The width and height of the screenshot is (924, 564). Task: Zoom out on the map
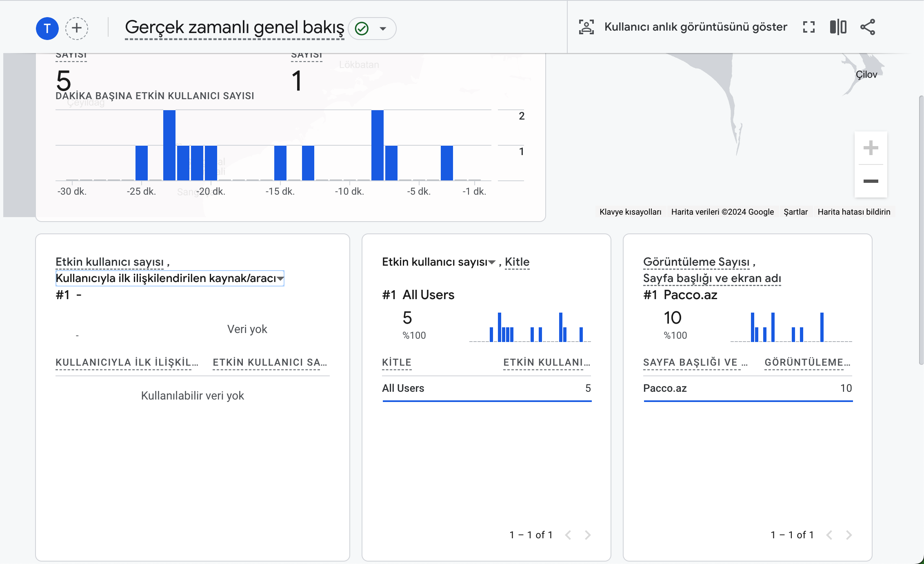pyautogui.click(x=871, y=181)
